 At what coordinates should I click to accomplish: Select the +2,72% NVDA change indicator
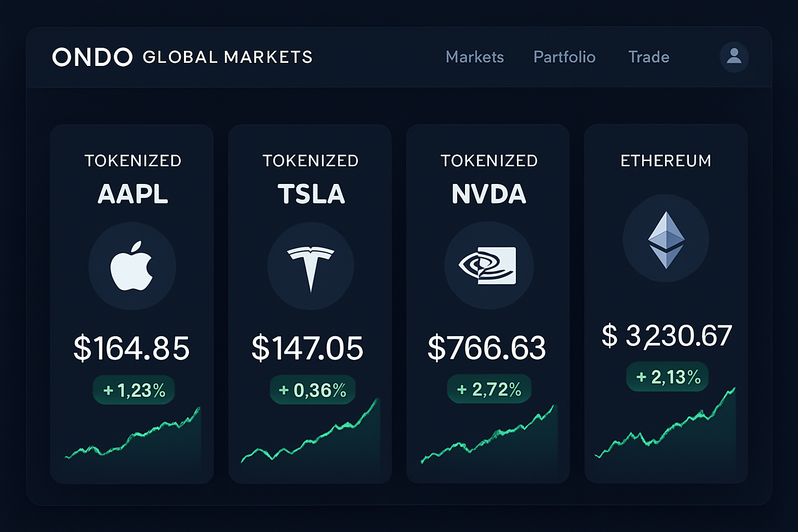(489, 389)
